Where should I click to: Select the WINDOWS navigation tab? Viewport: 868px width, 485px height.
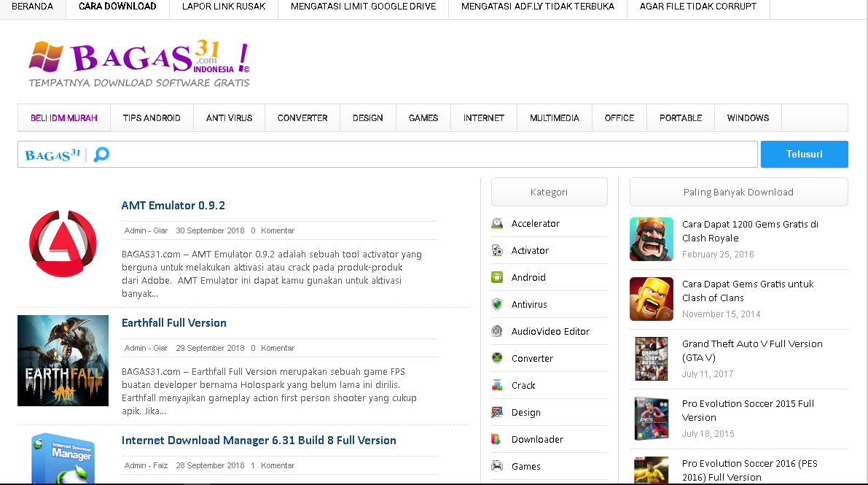pyautogui.click(x=748, y=118)
